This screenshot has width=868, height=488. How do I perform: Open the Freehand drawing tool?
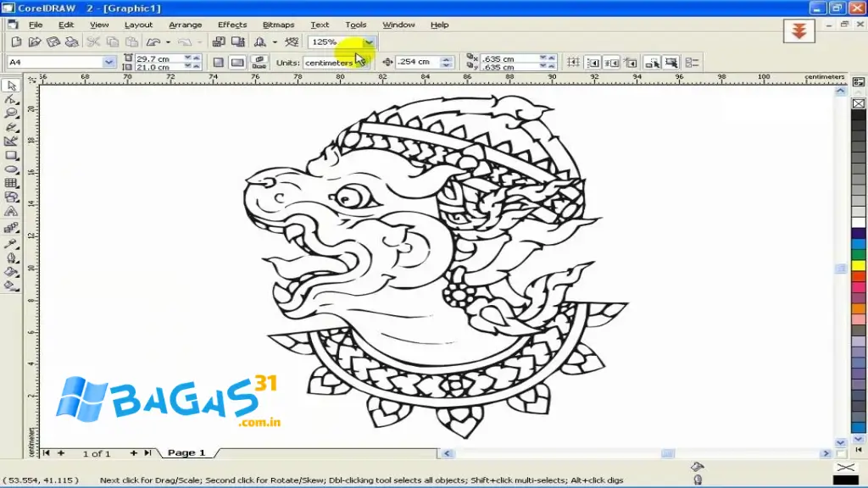click(x=12, y=127)
